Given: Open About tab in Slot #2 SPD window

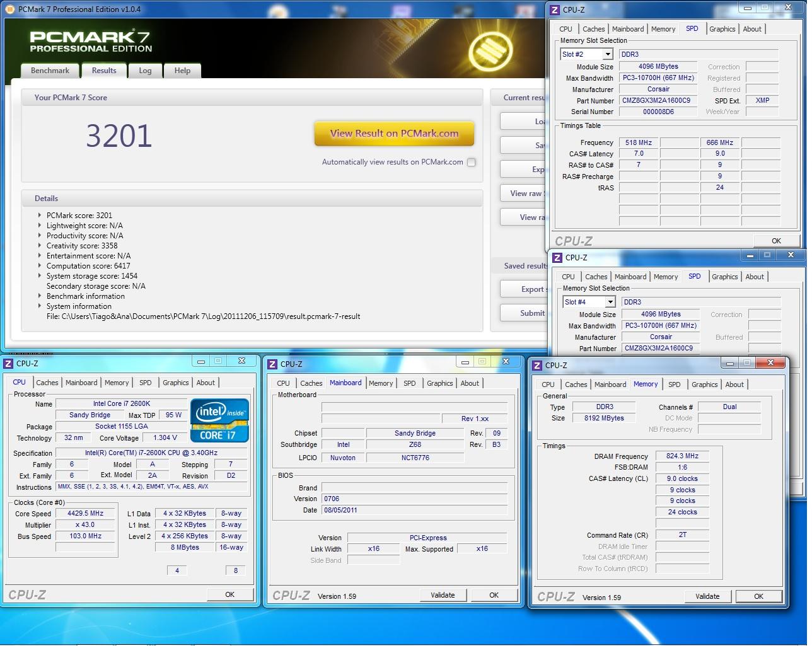Looking at the screenshot, I should click(x=752, y=29).
